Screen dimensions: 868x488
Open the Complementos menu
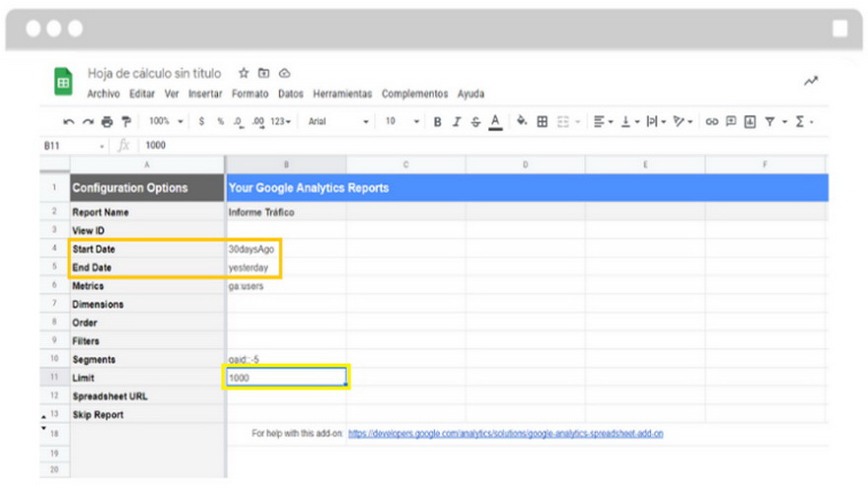(x=414, y=94)
